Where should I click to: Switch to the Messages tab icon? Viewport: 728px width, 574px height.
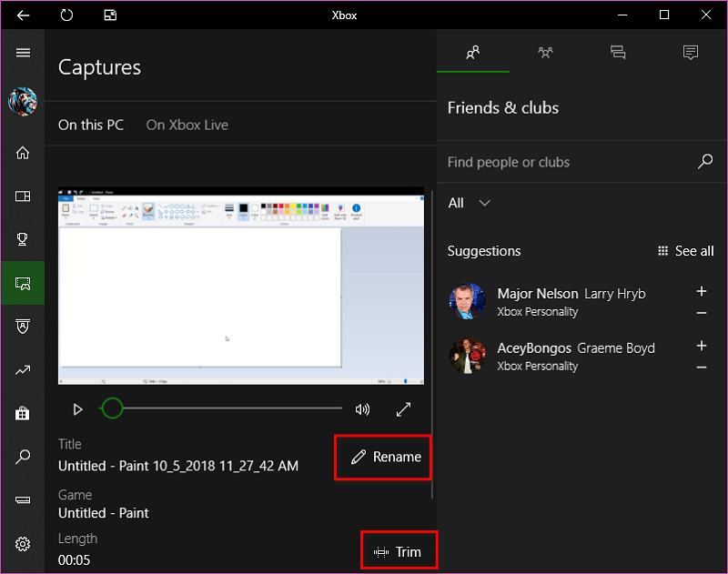coord(618,53)
